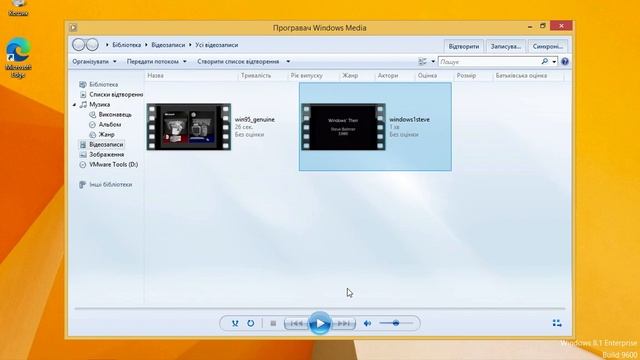Click the Stop playback button
Viewport: 640px width, 360px height.
(273, 323)
